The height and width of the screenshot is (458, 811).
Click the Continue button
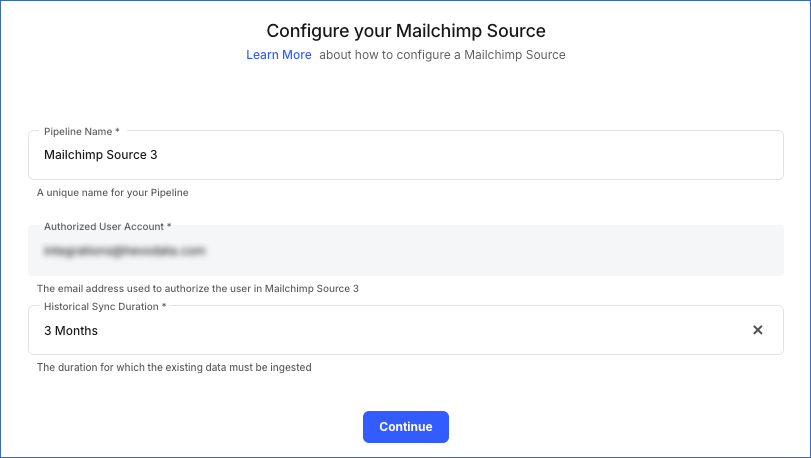(406, 426)
